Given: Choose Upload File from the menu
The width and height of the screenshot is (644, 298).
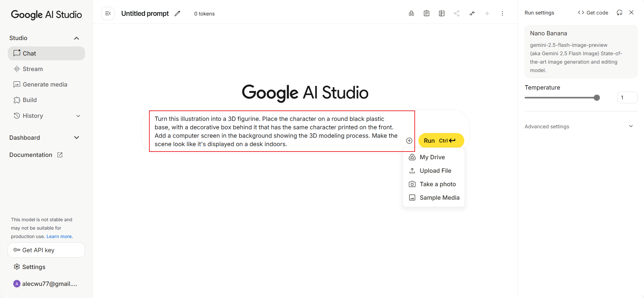Looking at the screenshot, I should pos(435,171).
